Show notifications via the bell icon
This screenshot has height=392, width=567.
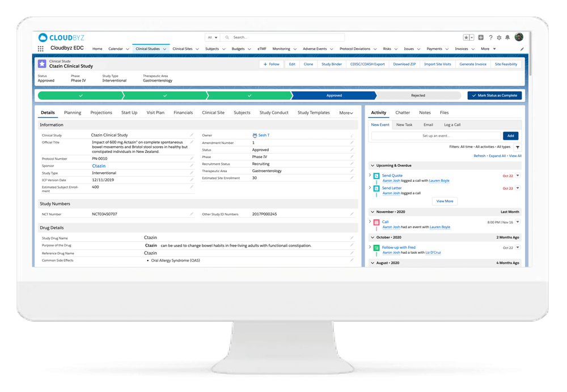point(507,37)
